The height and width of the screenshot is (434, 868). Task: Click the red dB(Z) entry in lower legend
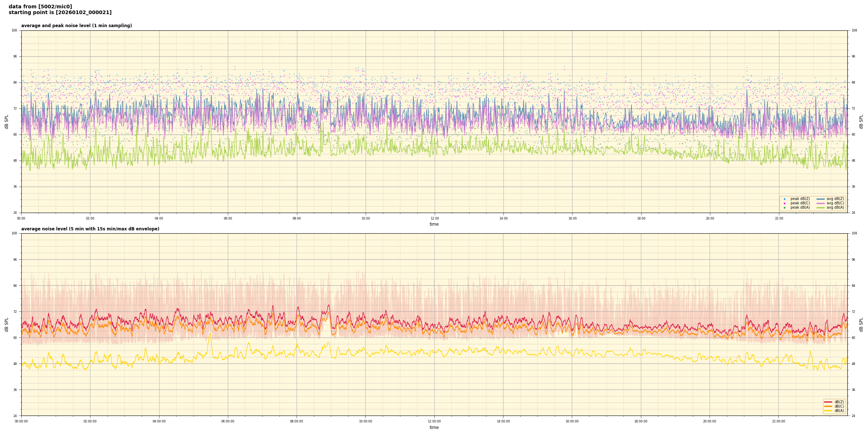[828, 402]
